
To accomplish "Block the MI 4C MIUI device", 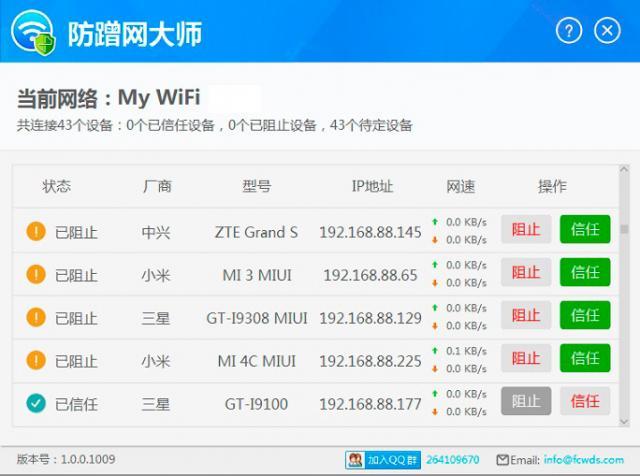I will (x=526, y=358).
